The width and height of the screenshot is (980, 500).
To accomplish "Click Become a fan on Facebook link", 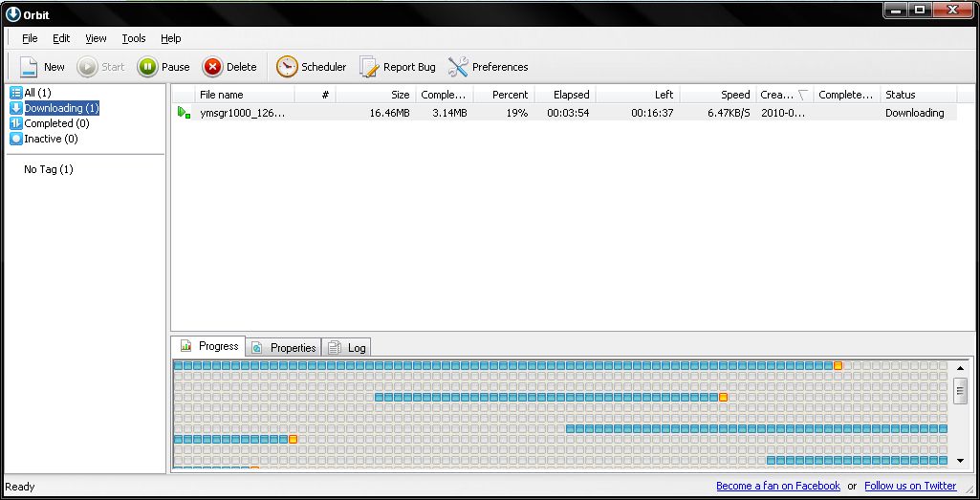I will (777, 486).
